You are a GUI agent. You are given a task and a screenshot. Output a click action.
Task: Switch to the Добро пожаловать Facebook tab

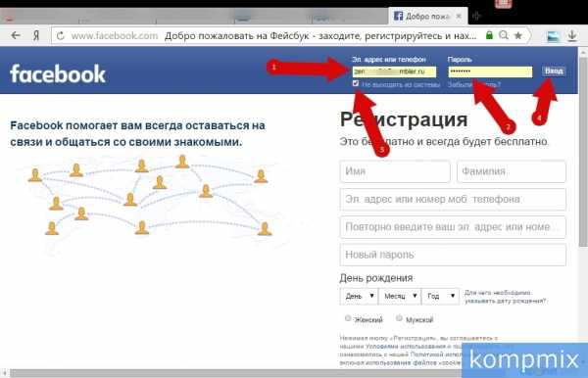coord(421,17)
